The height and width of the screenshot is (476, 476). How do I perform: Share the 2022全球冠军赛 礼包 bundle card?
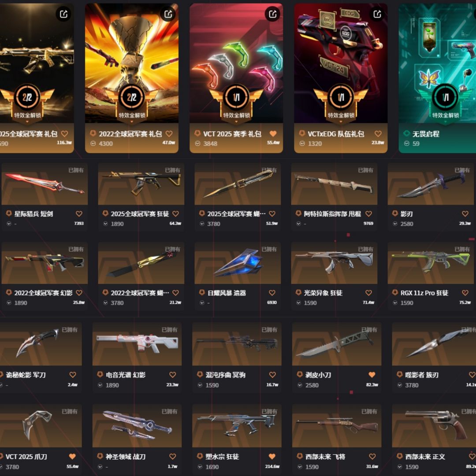168,14
